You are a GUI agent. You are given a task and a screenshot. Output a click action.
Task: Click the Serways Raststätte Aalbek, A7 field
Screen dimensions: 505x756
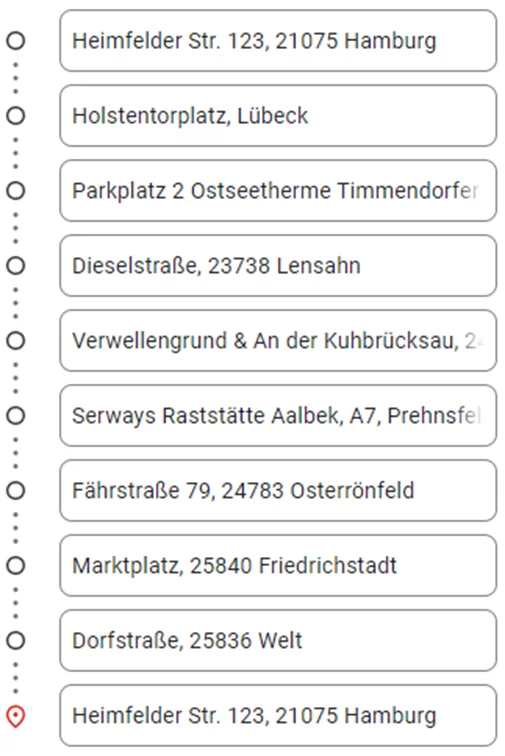(278, 416)
